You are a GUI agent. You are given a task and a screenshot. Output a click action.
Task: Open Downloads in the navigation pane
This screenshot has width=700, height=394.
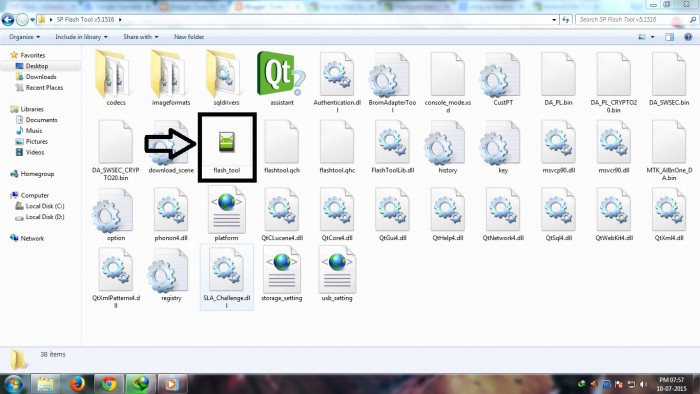pyautogui.click(x=41, y=77)
